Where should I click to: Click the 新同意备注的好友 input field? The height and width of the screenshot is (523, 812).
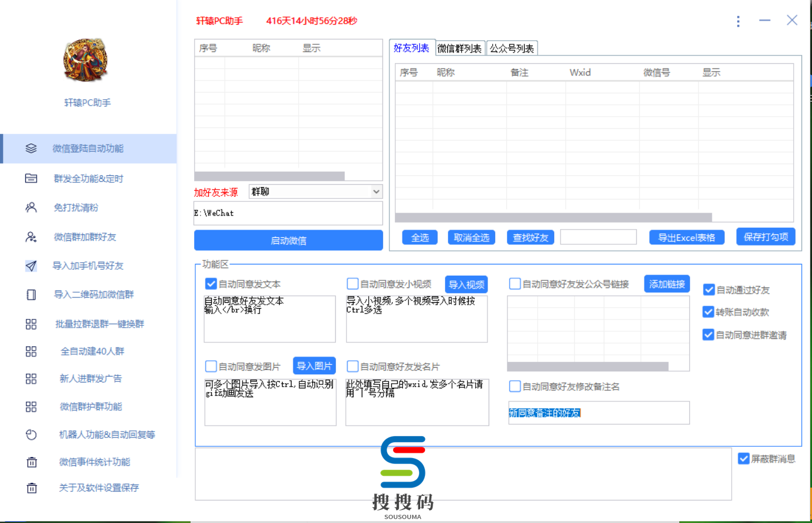click(598, 413)
